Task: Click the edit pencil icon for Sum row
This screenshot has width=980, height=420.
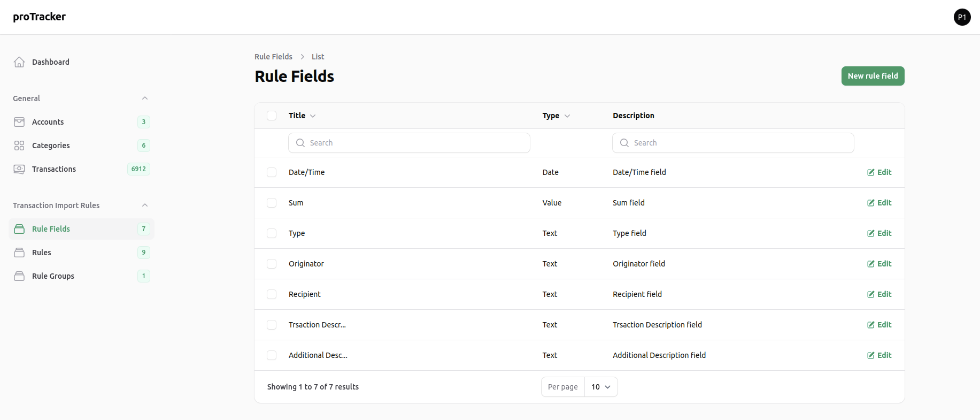Action: click(870, 203)
